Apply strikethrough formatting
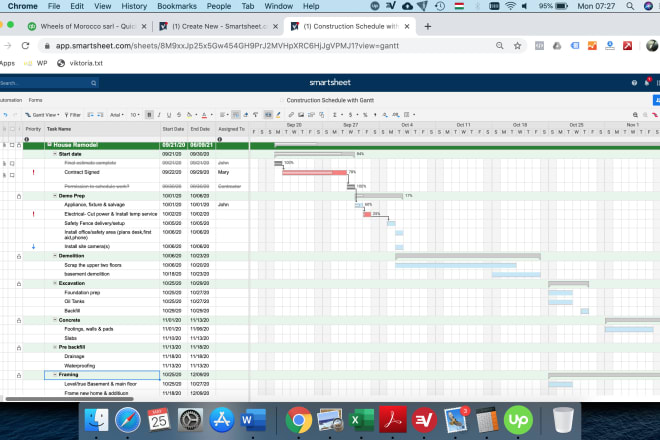This screenshot has height=440, width=660. 179,115
